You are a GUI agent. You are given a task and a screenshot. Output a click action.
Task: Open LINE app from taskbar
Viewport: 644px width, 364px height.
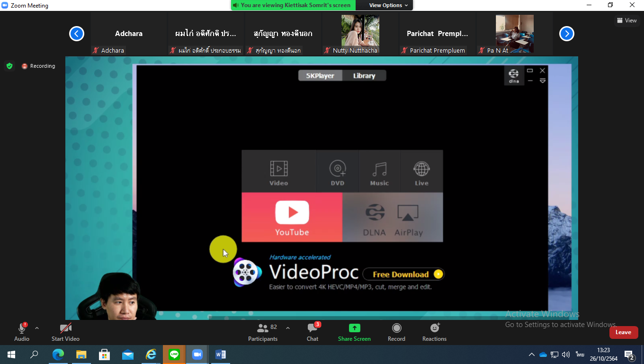[174, 354]
